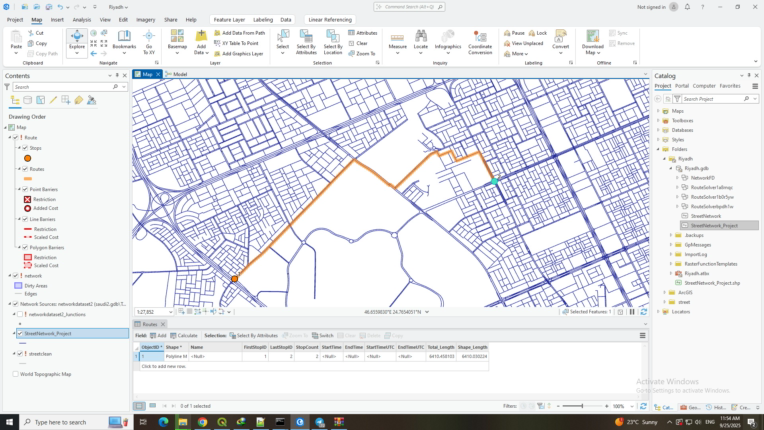764x430 pixels.
Task: Open the map scale dropdown
Action: pos(170,312)
